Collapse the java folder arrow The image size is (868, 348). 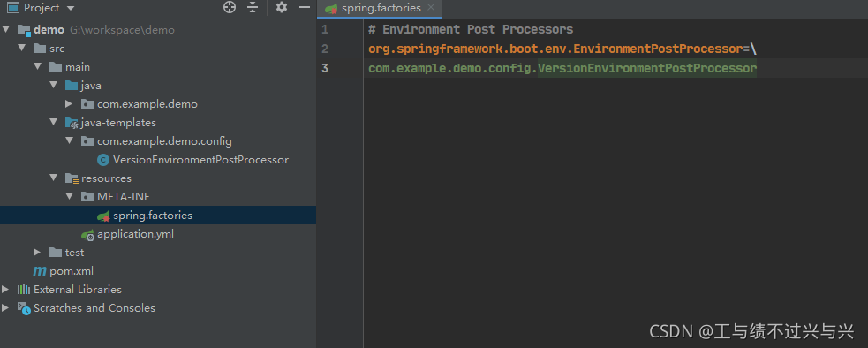click(x=54, y=86)
